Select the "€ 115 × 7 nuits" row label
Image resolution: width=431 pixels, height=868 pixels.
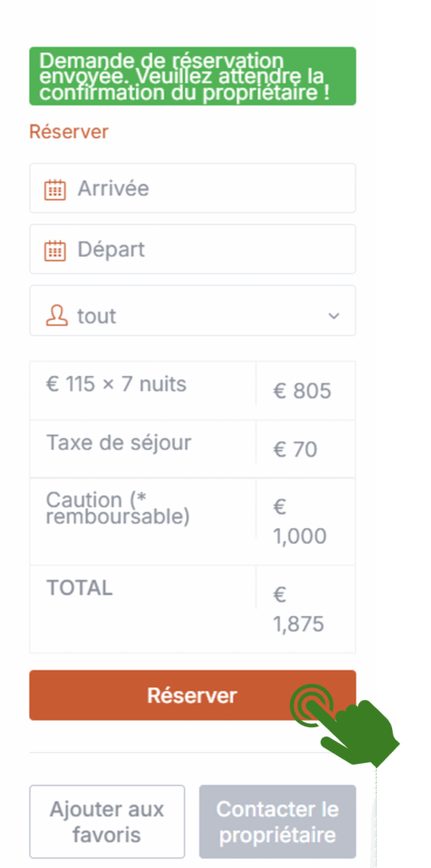(x=116, y=384)
